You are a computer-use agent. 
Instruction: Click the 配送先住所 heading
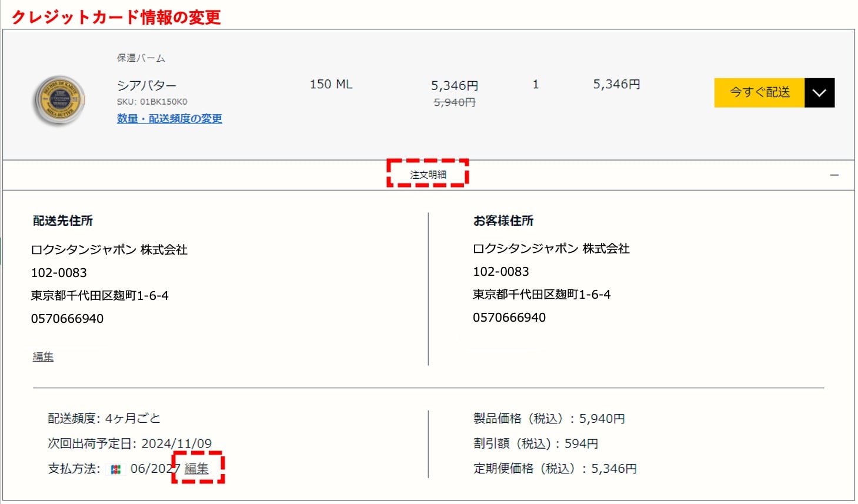[x=63, y=221]
